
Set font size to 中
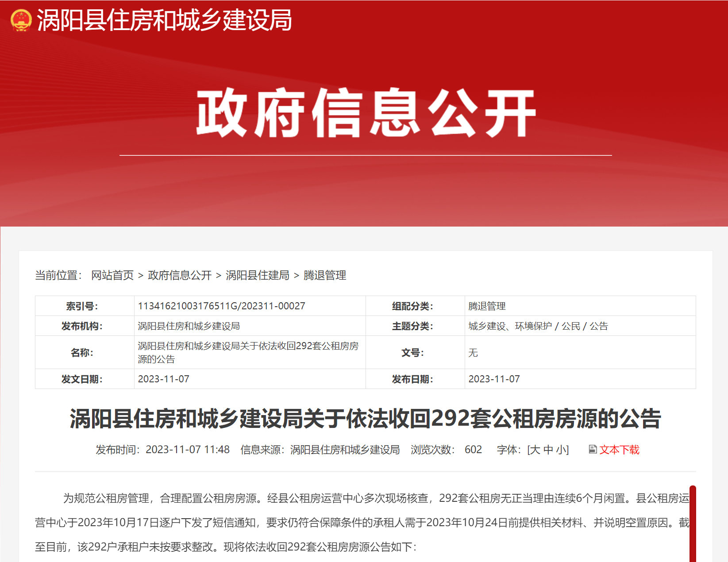548,450
